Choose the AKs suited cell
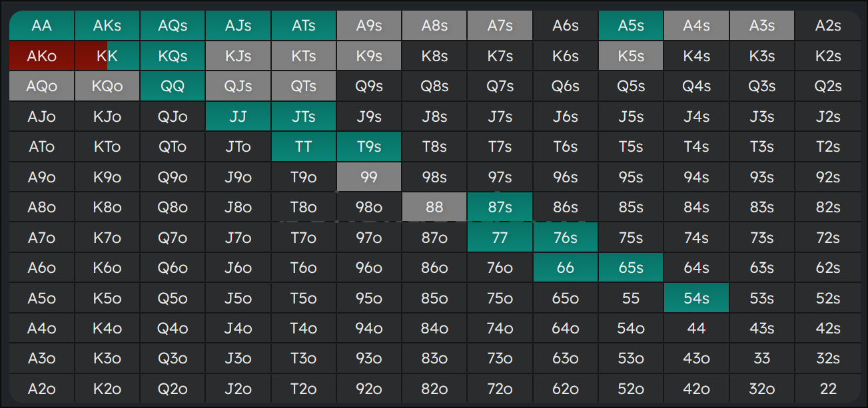 pyautogui.click(x=107, y=26)
